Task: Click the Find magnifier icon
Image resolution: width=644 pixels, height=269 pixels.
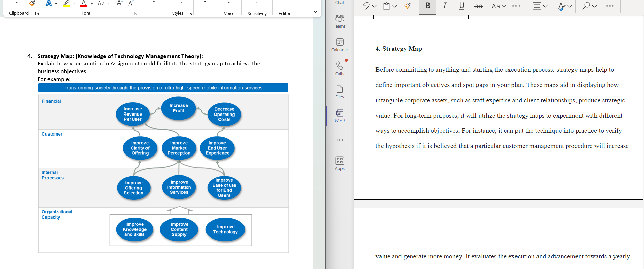Action: (x=586, y=6)
